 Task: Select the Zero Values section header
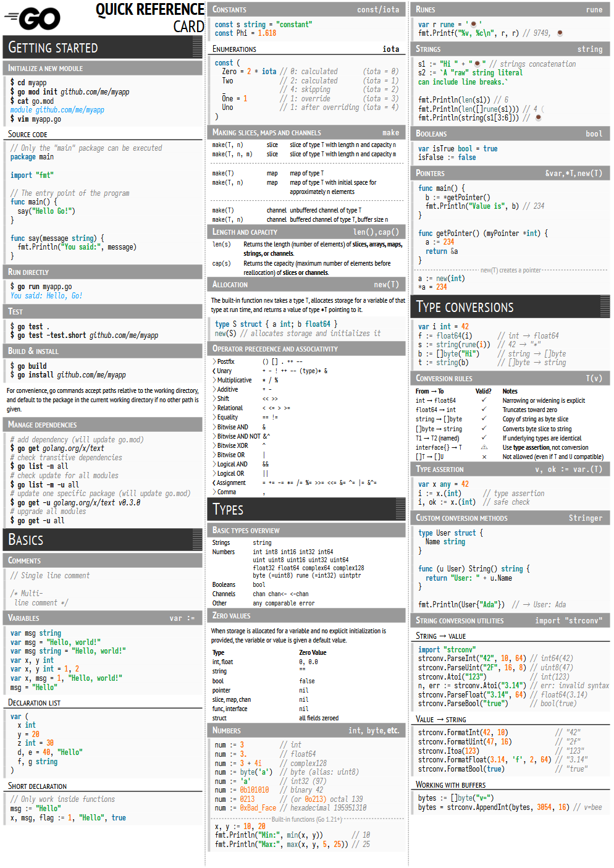tap(306, 615)
